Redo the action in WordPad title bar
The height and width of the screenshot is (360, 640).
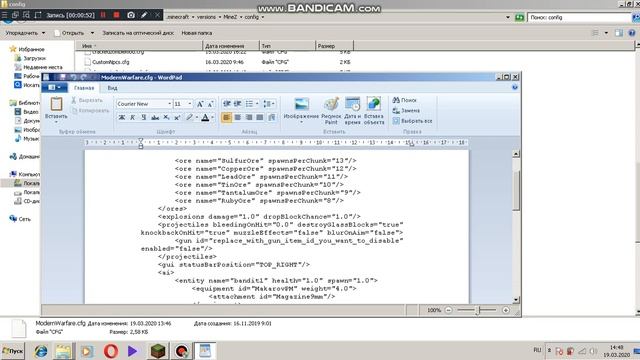83,77
